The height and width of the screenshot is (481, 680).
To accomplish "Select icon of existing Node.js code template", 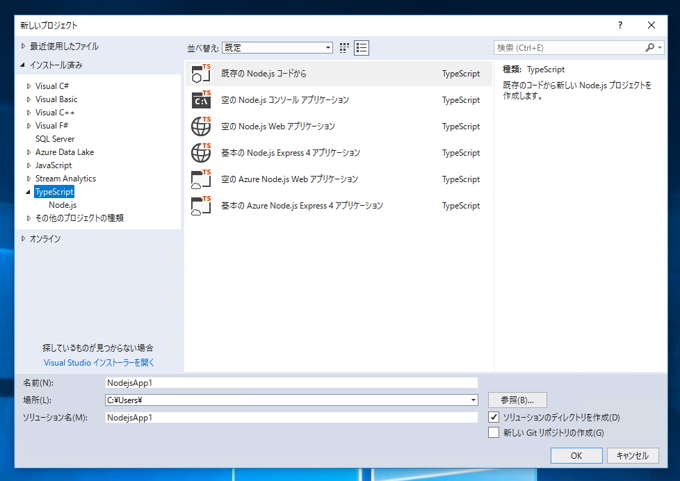I will pyautogui.click(x=201, y=74).
